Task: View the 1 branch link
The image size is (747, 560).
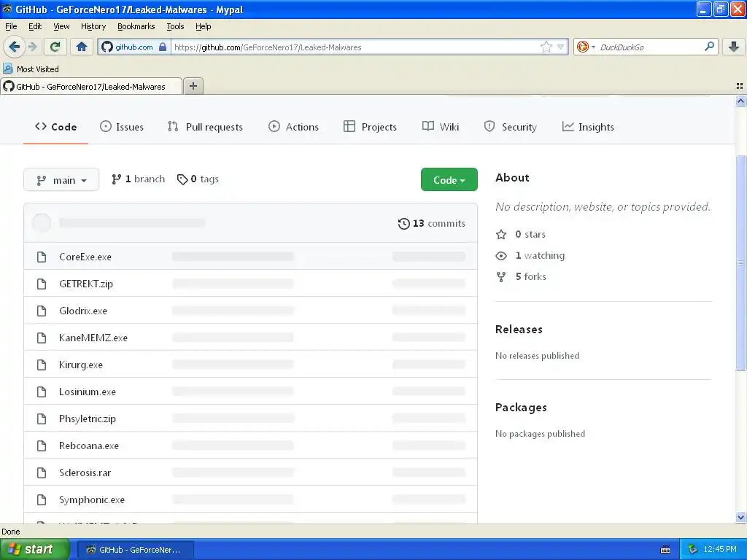Action: [x=138, y=179]
